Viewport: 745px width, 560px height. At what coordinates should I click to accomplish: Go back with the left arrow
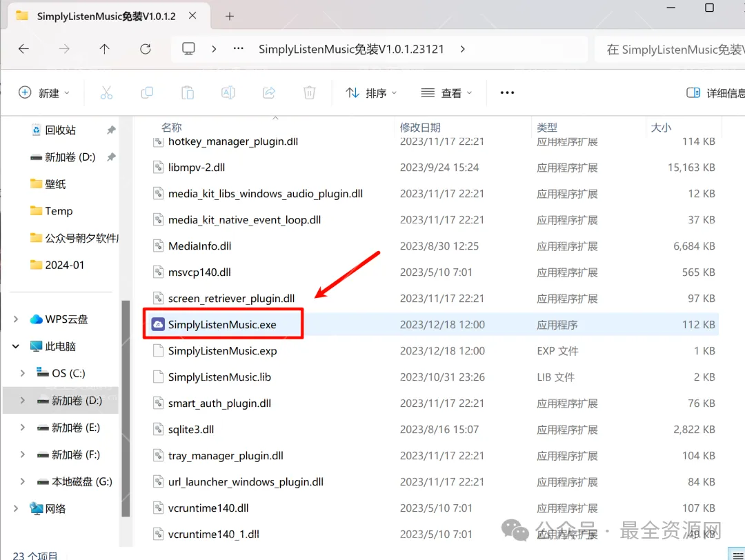23,49
